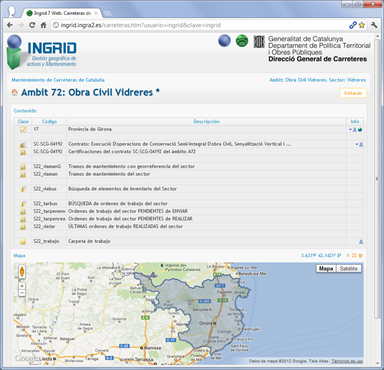Open the Mantenimiento de Carreteras de Cataluña link

pyautogui.click(x=58, y=80)
